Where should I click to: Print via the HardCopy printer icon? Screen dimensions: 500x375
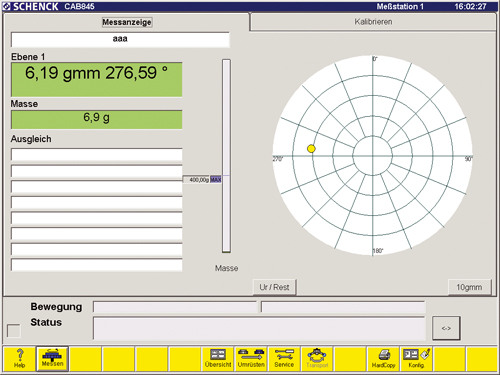[383, 359]
